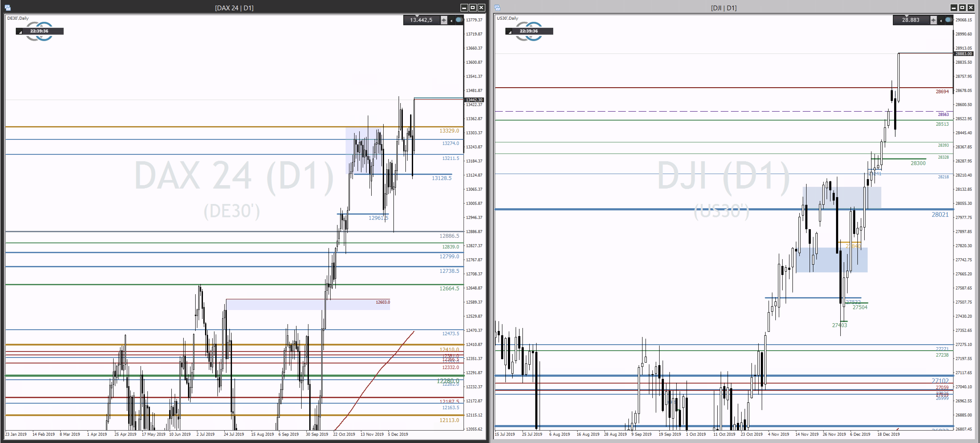
Task: Select the 13329.0 level label
Action: click(x=449, y=131)
